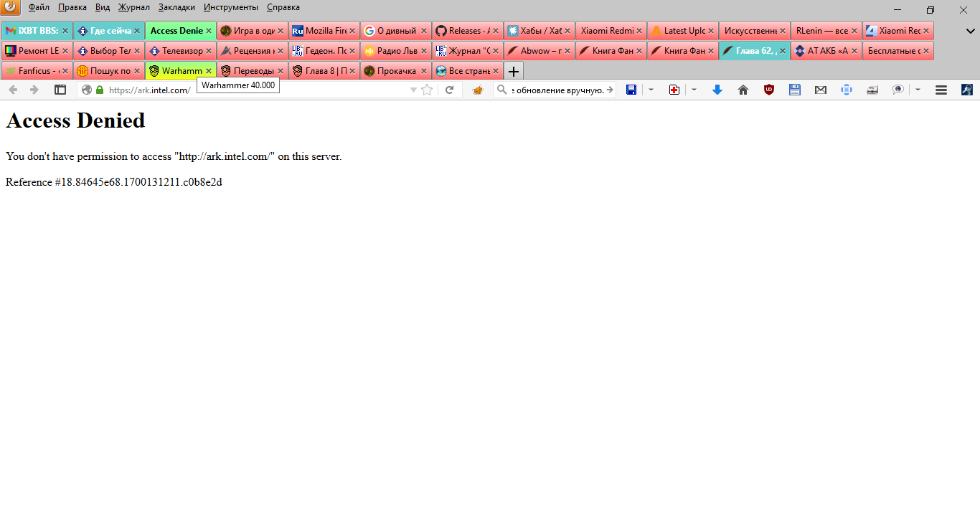Image resolution: width=980 pixels, height=522 pixels.
Task: Open a new tab with plus button
Action: click(514, 71)
